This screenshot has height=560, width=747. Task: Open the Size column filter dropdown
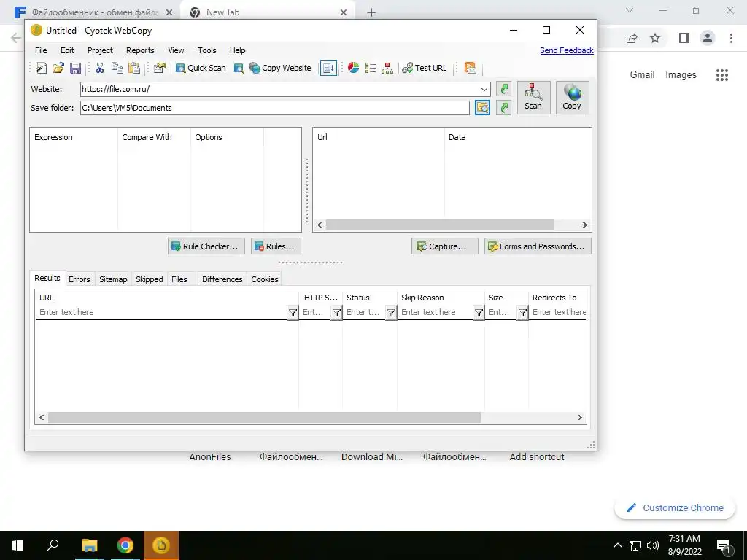click(522, 313)
